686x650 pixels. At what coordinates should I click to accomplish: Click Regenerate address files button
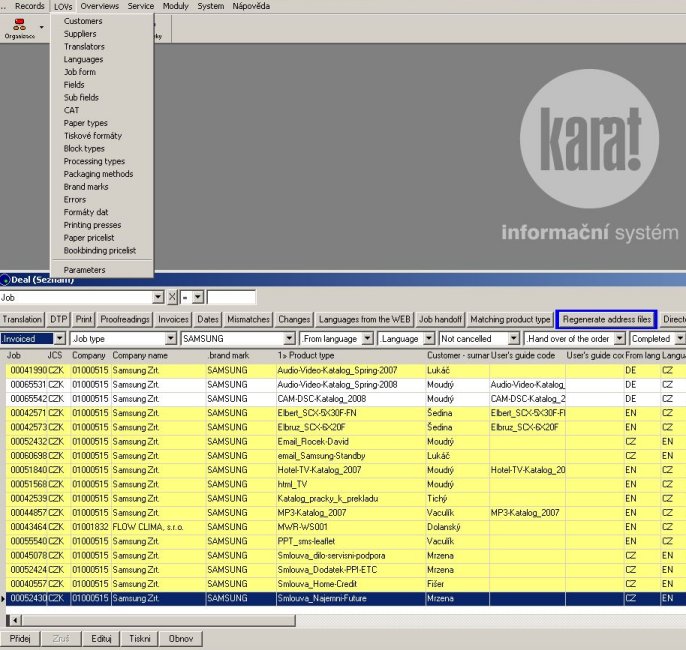pos(606,319)
